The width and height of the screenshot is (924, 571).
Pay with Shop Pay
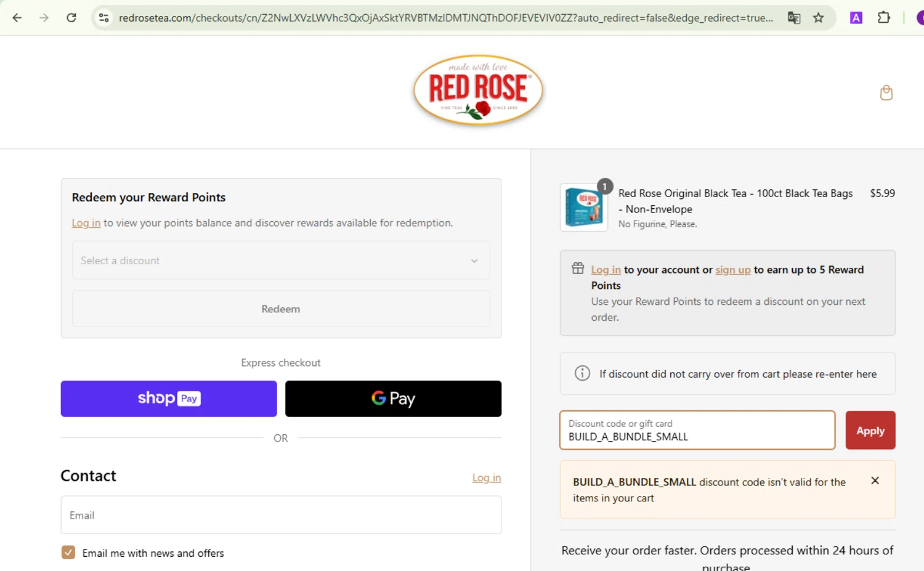click(x=169, y=399)
